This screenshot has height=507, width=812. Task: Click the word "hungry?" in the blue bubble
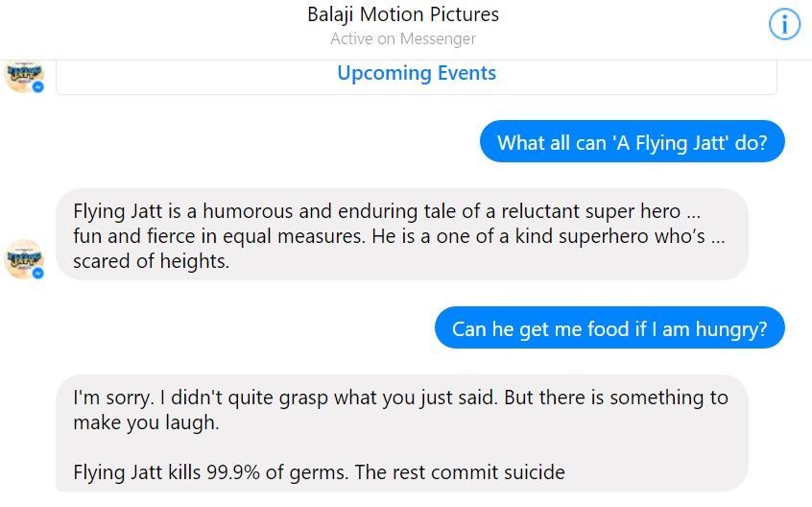(731, 329)
